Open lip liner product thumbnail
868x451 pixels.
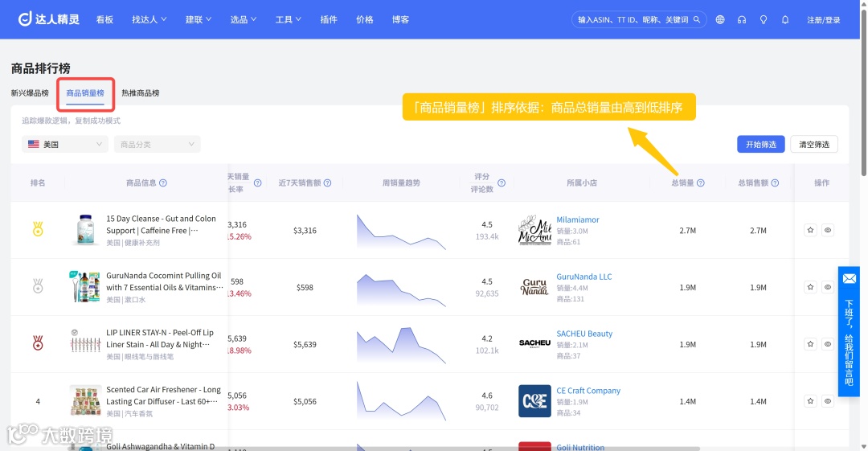[85, 343]
